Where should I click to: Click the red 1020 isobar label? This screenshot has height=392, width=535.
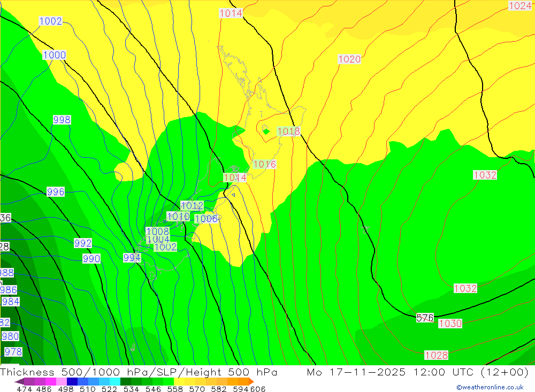click(349, 59)
